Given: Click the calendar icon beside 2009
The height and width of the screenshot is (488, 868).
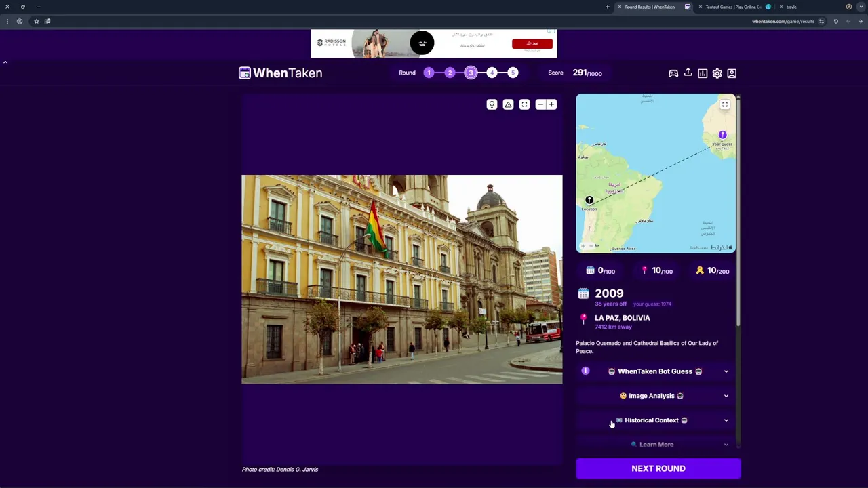Looking at the screenshot, I should click(x=583, y=293).
